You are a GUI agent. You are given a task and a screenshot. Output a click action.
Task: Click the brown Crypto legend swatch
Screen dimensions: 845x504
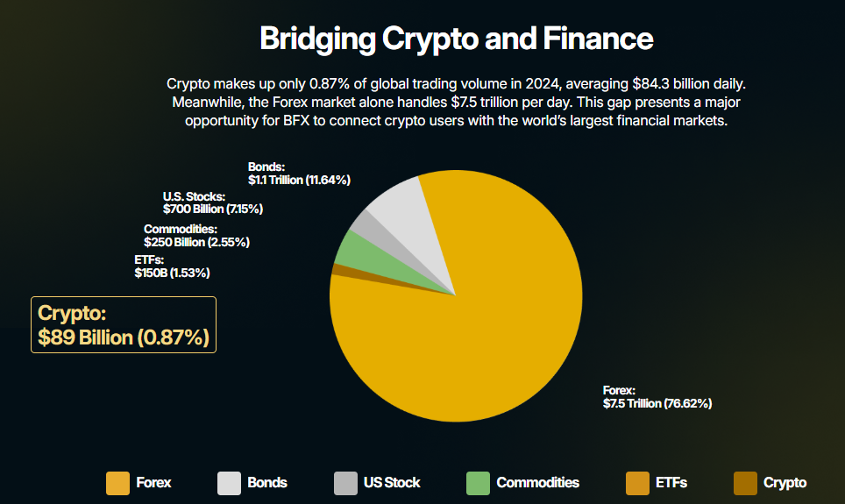pyautogui.click(x=745, y=483)
